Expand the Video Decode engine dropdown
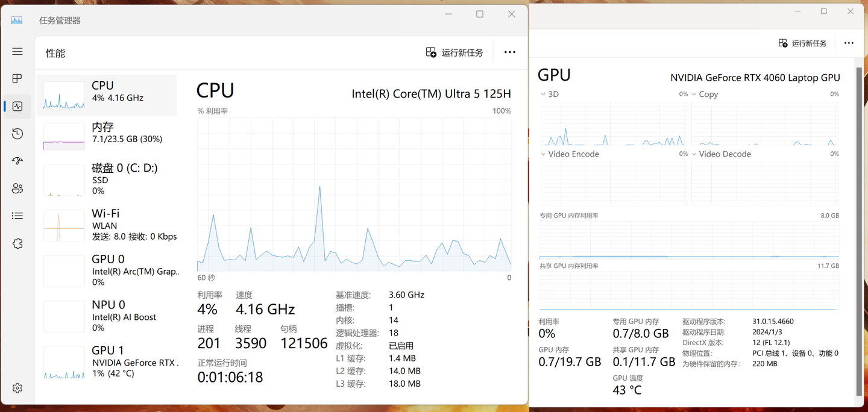This screenshot has height=412, width=868. coord(721,154)
